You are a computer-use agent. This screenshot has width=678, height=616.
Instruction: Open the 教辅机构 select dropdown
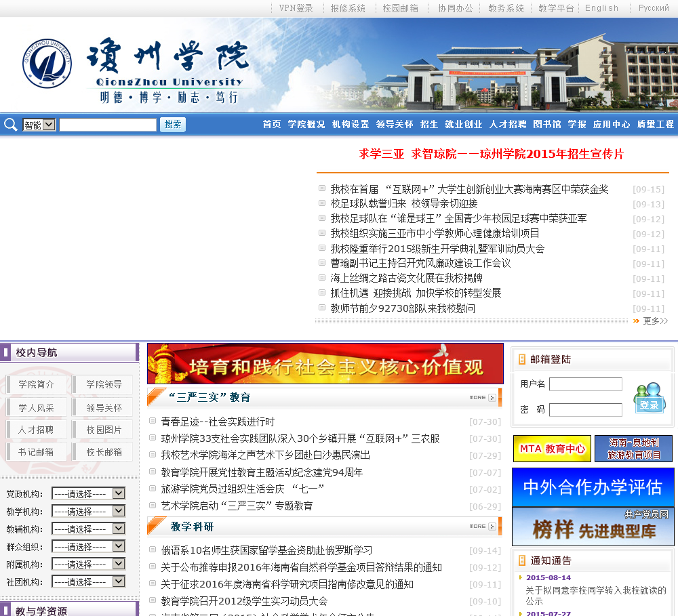pyautogui.click(x=89, y=529)
